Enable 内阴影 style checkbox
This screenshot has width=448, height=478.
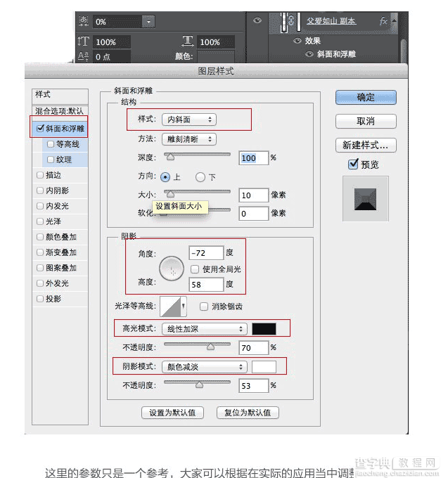point(40,190)
